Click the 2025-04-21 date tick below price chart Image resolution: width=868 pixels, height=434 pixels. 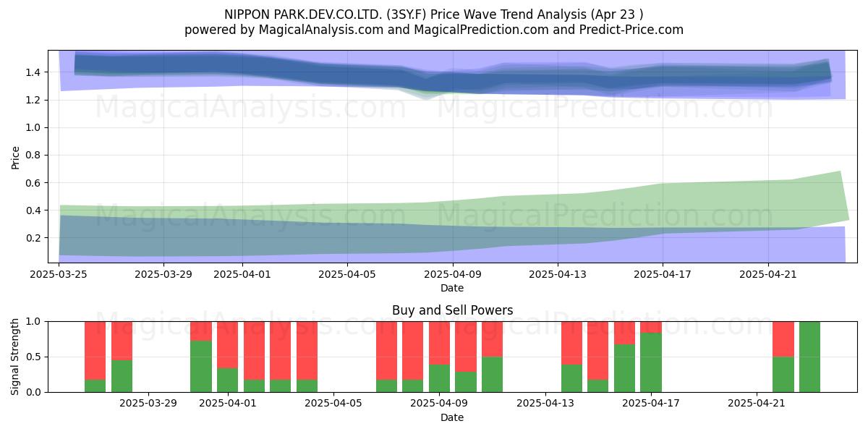tap(768, 274)
